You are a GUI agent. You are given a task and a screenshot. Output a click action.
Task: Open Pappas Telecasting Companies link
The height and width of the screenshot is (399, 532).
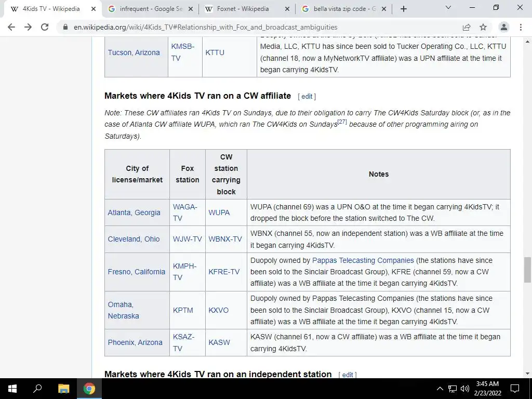click(363, 260)
